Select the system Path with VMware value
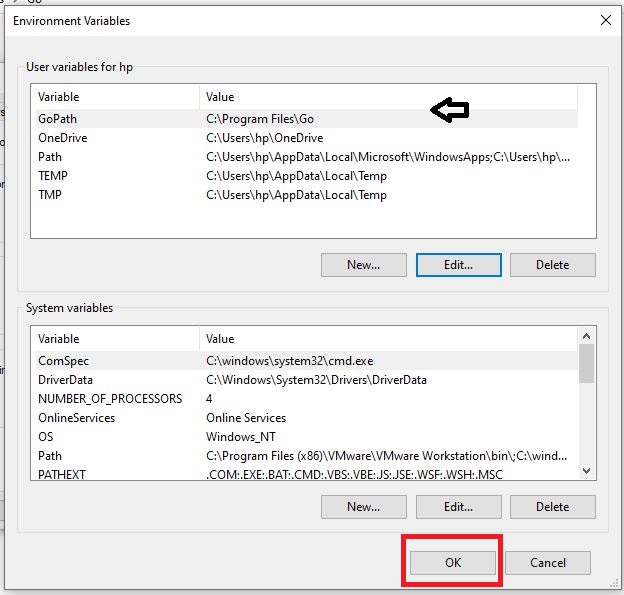 [306, 456]
